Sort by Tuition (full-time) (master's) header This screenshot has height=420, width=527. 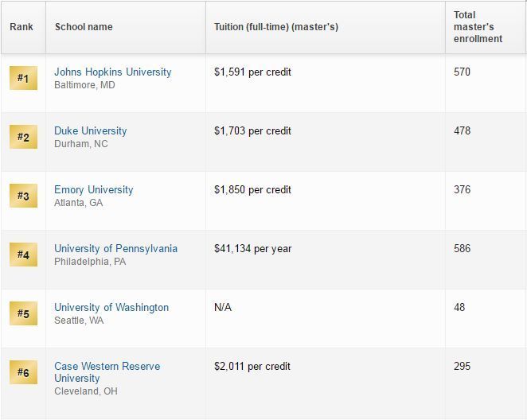pos(276,27)
